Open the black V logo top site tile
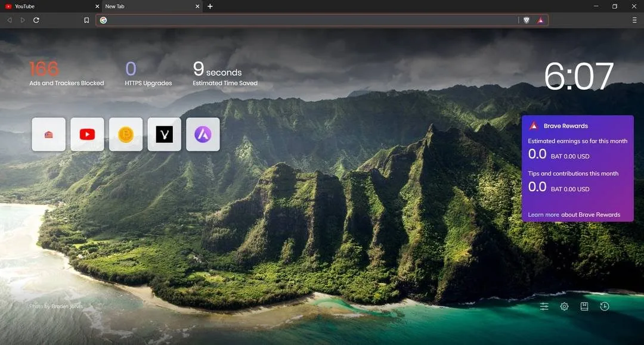Screen dimensions: 644x345 pyautogui.click(x=164, y=134)
